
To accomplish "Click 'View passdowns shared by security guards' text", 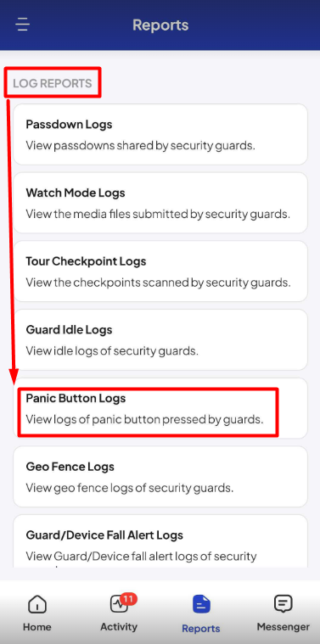I will point(141,145).
